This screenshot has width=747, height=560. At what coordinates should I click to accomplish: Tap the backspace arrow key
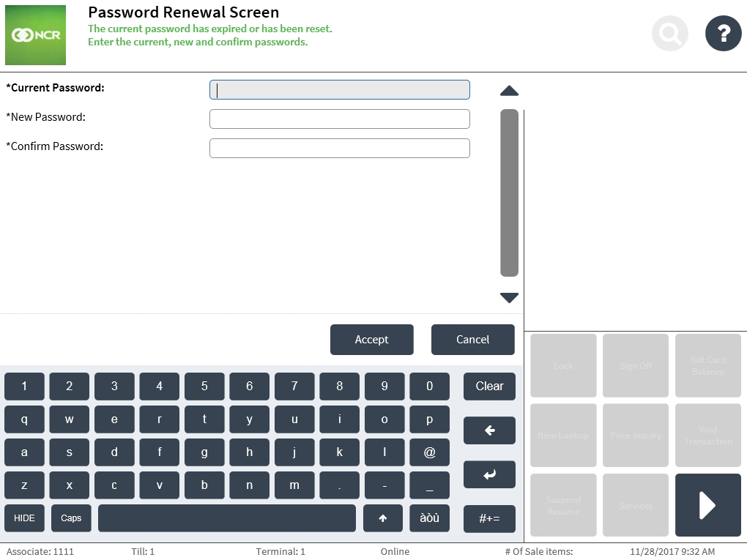click(x=489, y=430)
